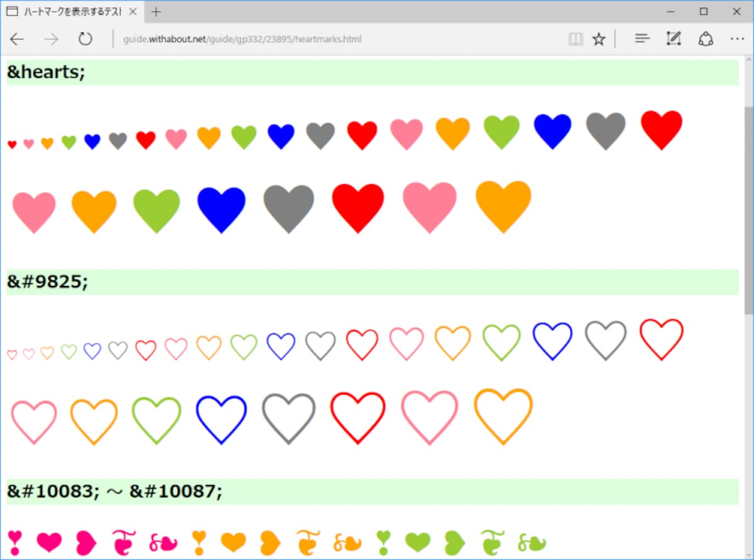The image size is (754, 560).
Task: Click the &#10083; ～ &#10087; heading
Action: 373,491
